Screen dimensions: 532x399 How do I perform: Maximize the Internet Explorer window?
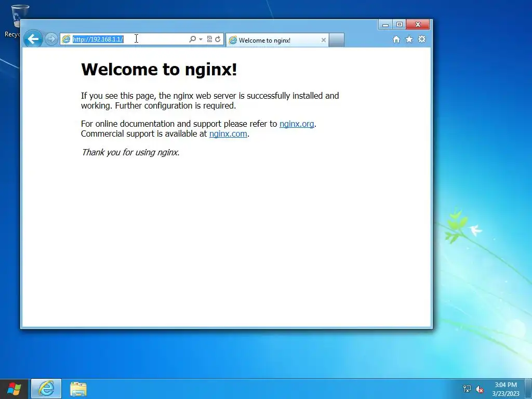click(400, 25)
